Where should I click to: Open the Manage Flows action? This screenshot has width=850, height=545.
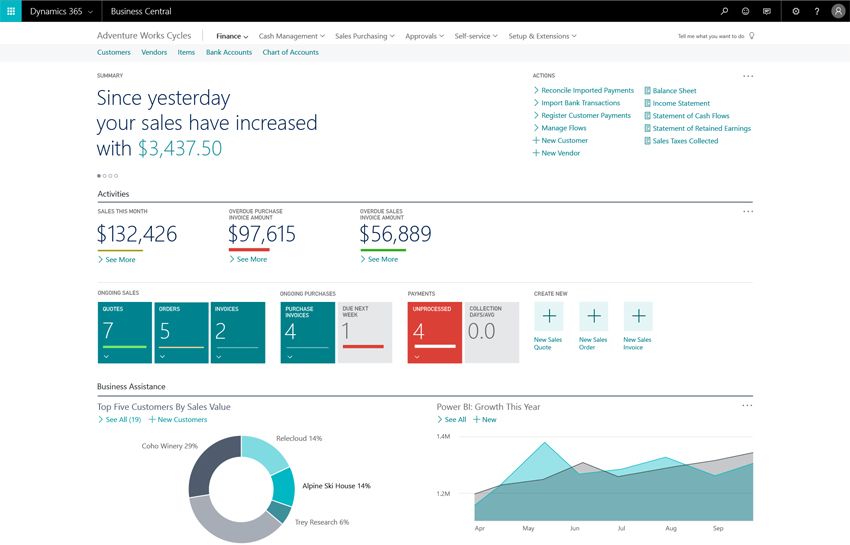point(560,127)
